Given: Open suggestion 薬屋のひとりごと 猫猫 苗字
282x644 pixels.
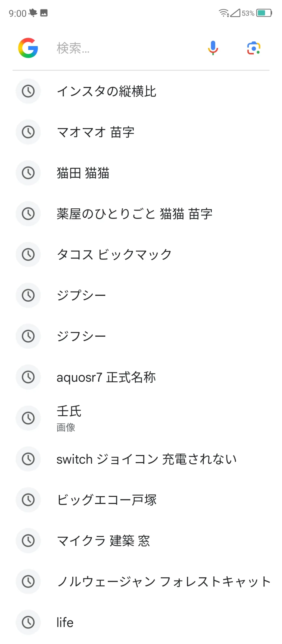Looking at the screenshot, I should pyautogui.click(x=134, y=214).
